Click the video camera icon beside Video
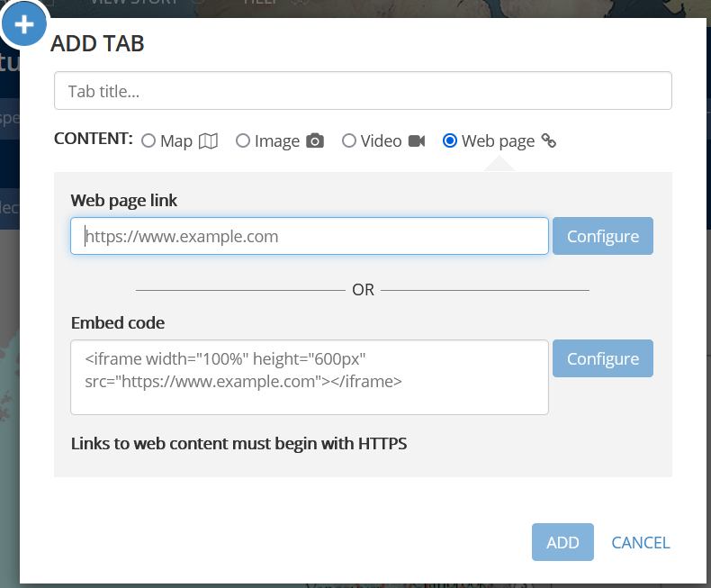The height and width of the screenshot is (588, 711). tap(417, 141)
